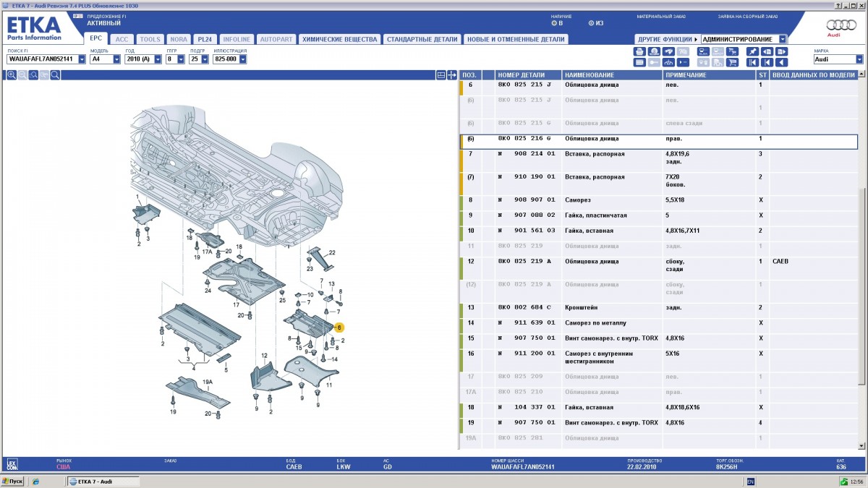Click the РЫНОК value США in status bar
This screenshot has height=488, width=868.
[x=64, y=467]
